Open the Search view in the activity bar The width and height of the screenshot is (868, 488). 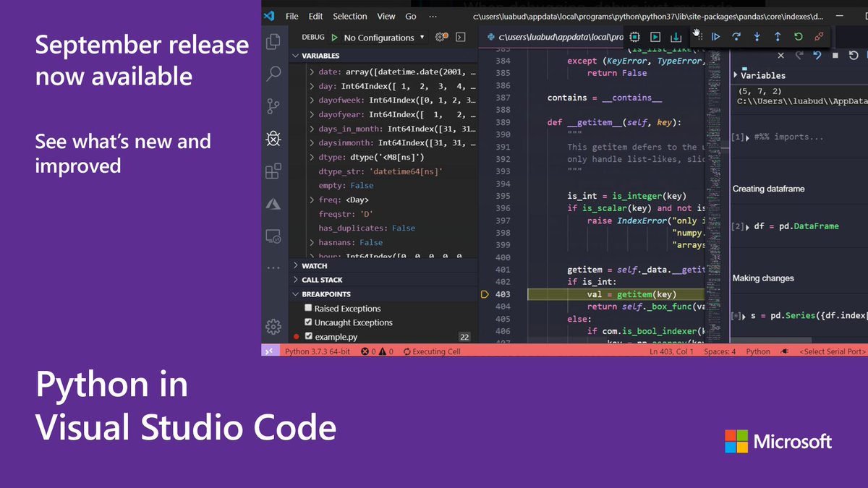[x=273, y=73]
